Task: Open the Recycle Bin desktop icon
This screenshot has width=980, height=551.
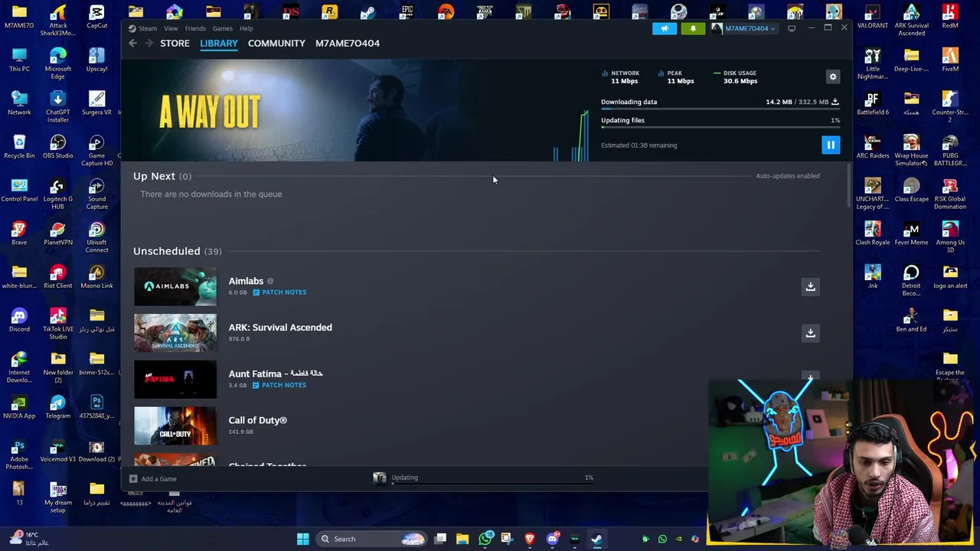Action: [x=19, y=147]
